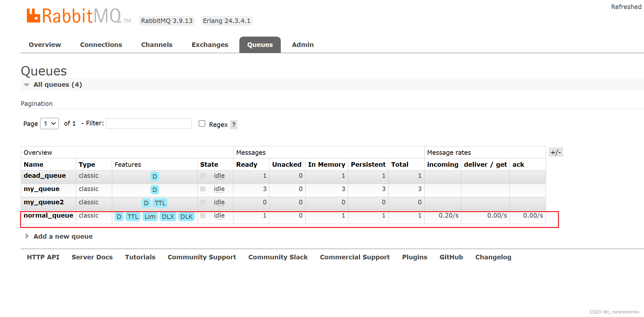Toggle the state checkbox beside normal_queue
Viewport: 644px width, 317px height.
pos(203,216)
